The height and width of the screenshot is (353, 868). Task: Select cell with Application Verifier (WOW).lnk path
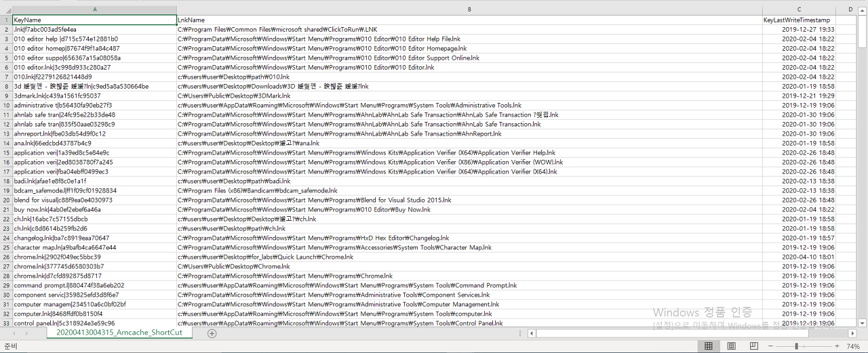click(469, 163)
